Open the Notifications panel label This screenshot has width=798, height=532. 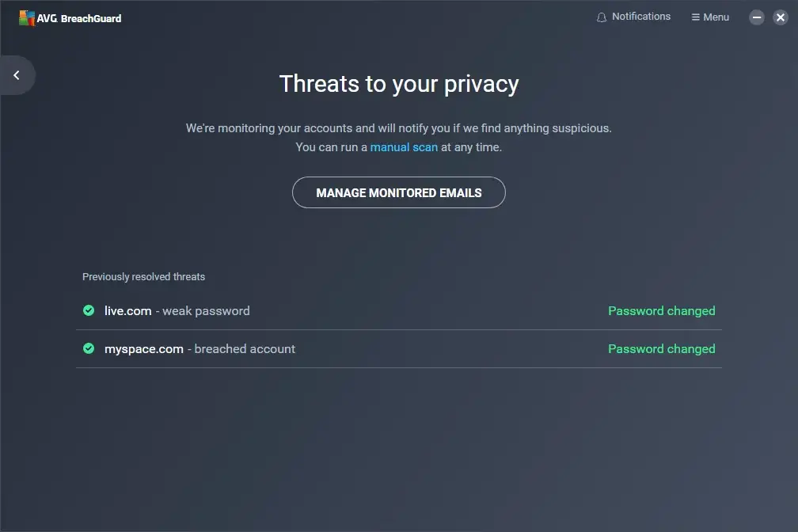[641, 17]
